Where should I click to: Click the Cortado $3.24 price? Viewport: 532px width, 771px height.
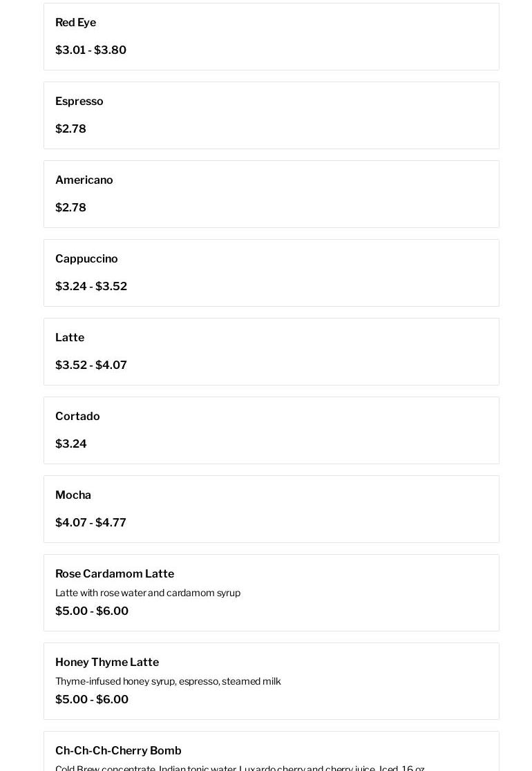(70, 444)
